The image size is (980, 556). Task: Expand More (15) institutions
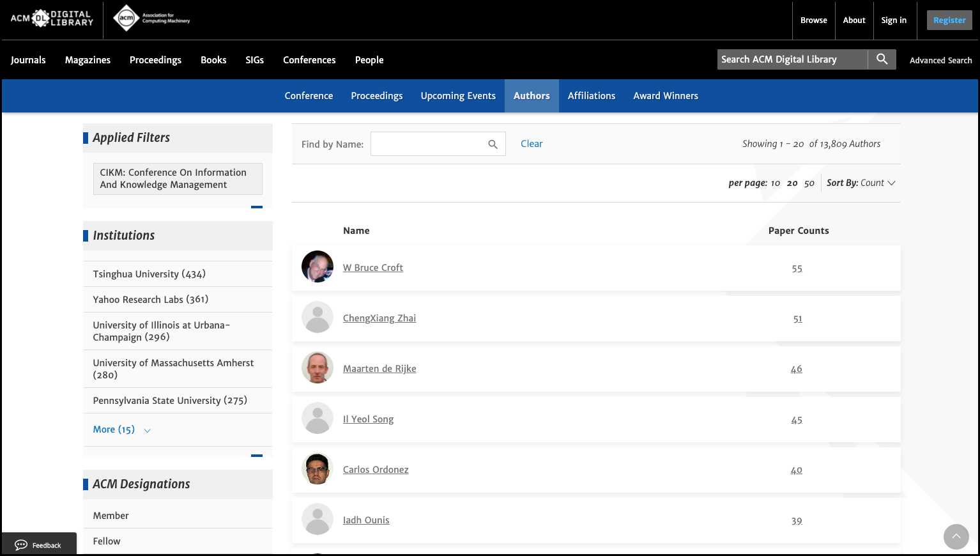(121, 429)
